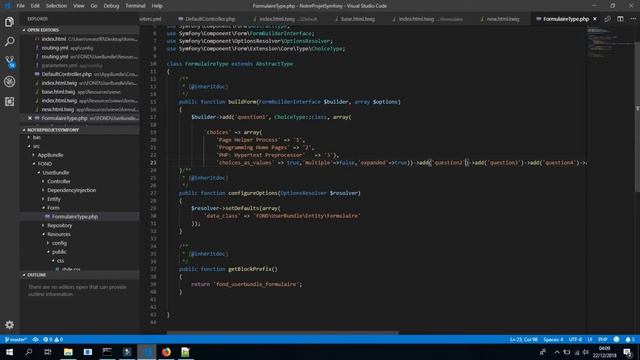Click the master branch status bar indicator
The width and height of the screenshot is (640, 360).
16,340
